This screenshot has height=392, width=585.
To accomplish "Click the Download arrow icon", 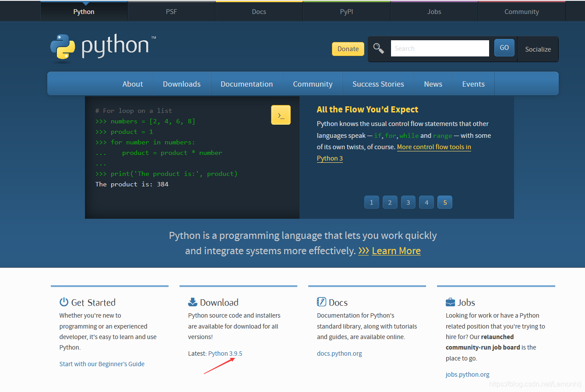I will pos(193,302).
